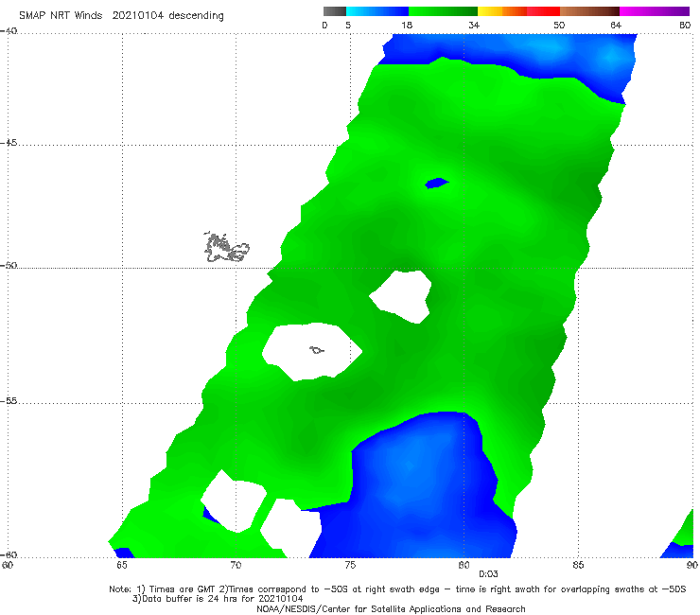Select the yellow segment of the color bar
The image size is (700, 615).
tap(490, 11)
